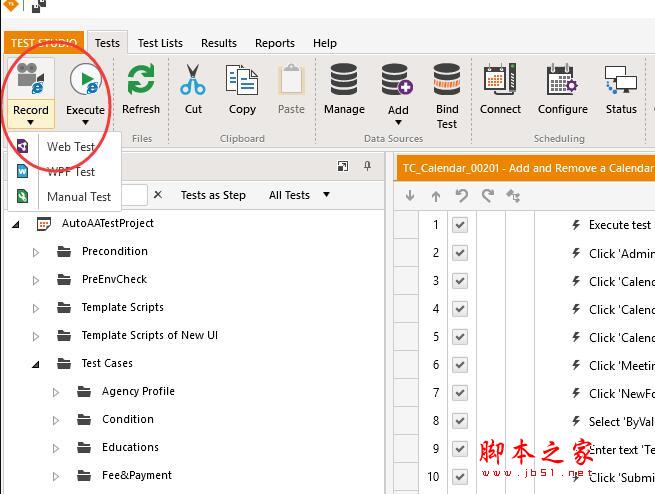Screen dimensions: 655x494
Task: Move step down with down arrow
Action: point(410,195)
